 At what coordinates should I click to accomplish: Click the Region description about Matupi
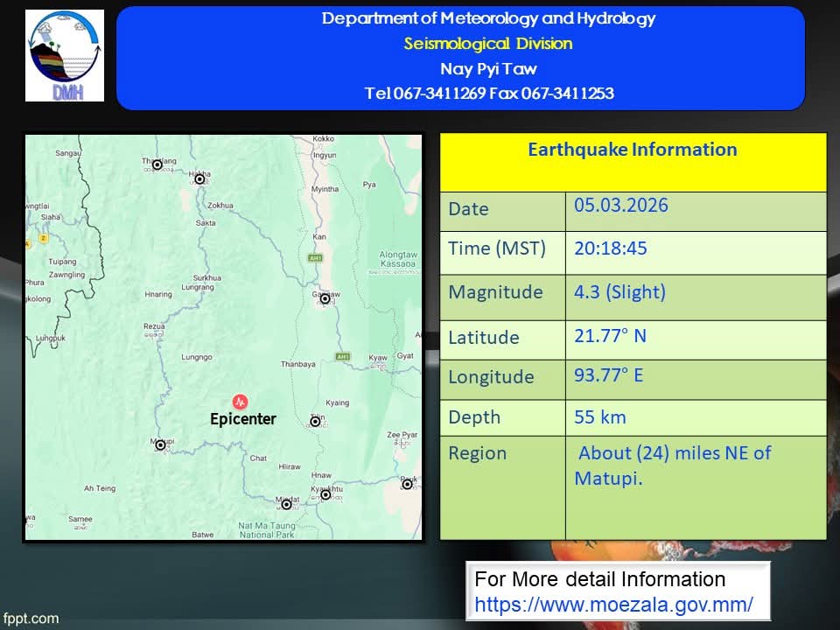[x=672, y=465]
